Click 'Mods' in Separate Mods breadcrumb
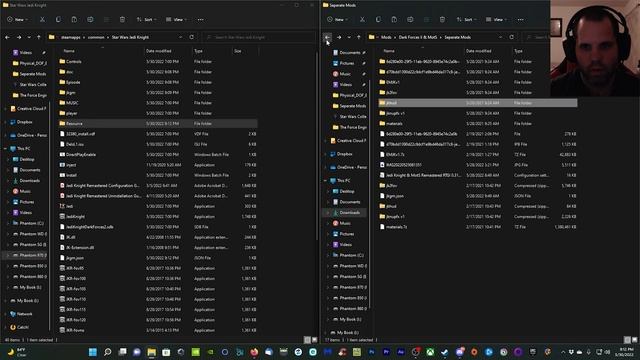 [x=386, y=37]
